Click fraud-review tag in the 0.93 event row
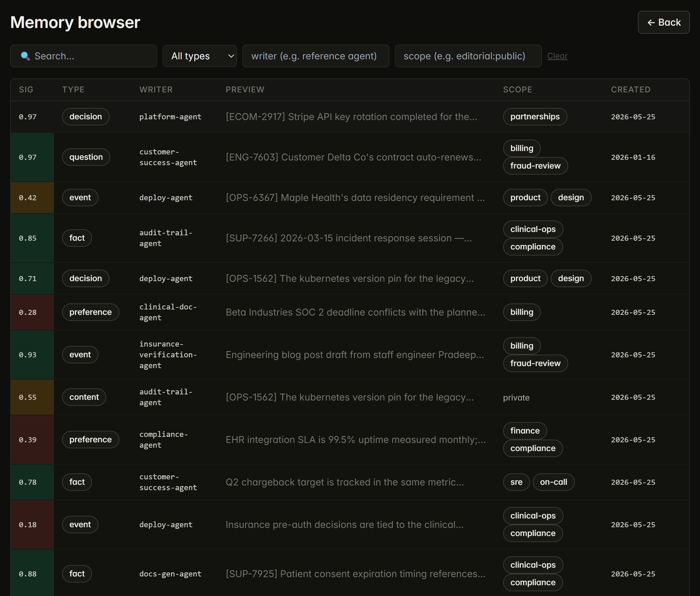The width and height of the screenshot is (700, 596). click(x=535, y=363)
